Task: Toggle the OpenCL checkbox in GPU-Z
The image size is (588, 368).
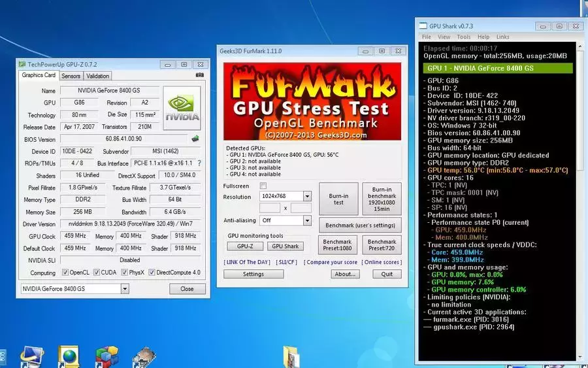Action: tap(65, 273)
